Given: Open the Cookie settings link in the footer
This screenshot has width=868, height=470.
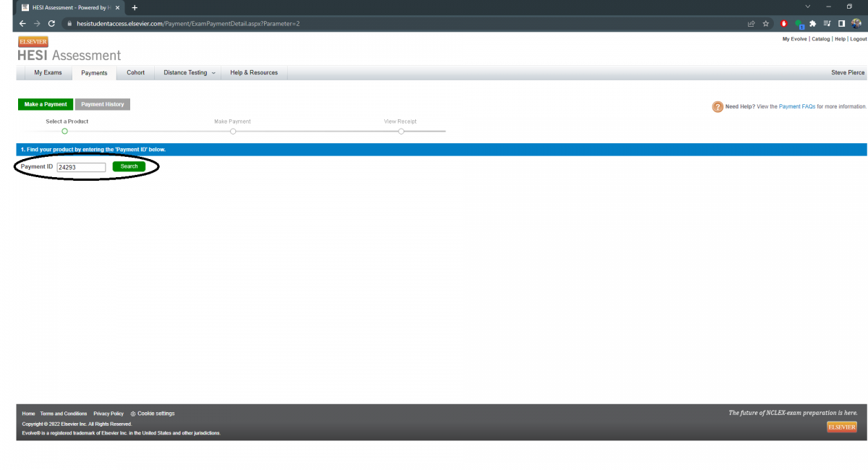Looking at the screenshot, I should pos(153,414).
